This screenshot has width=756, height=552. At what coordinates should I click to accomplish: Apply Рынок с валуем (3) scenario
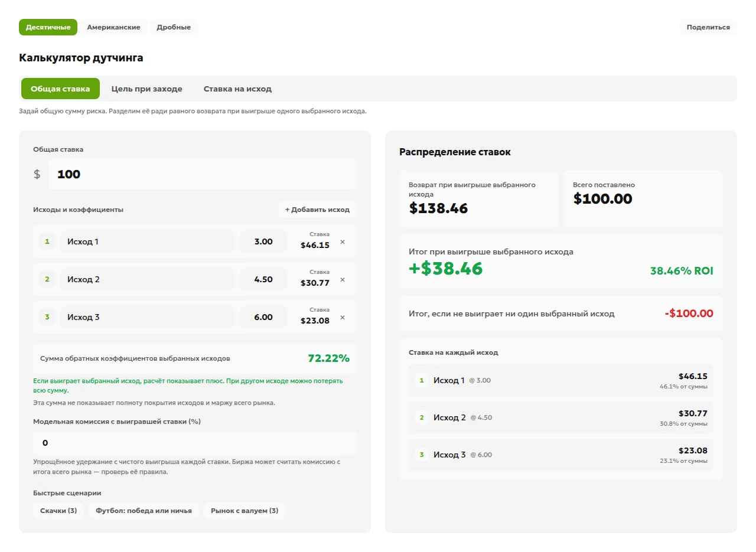245,511
